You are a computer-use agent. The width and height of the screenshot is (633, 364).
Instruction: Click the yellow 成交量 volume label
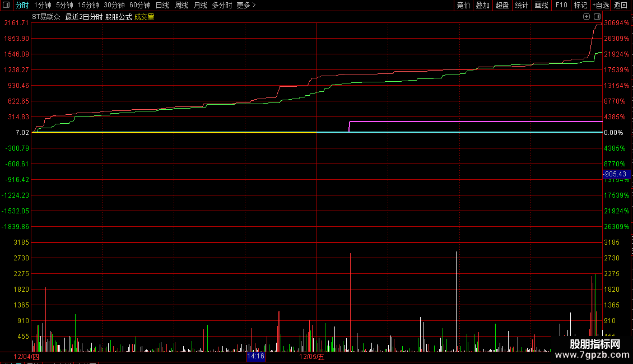(x=144, y=17)
